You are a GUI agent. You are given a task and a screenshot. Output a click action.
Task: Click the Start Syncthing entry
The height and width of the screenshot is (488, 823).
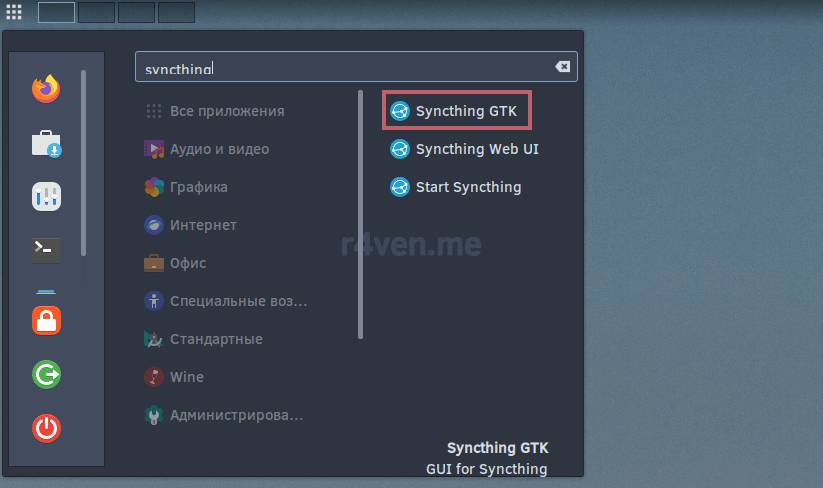coord(455,187)
